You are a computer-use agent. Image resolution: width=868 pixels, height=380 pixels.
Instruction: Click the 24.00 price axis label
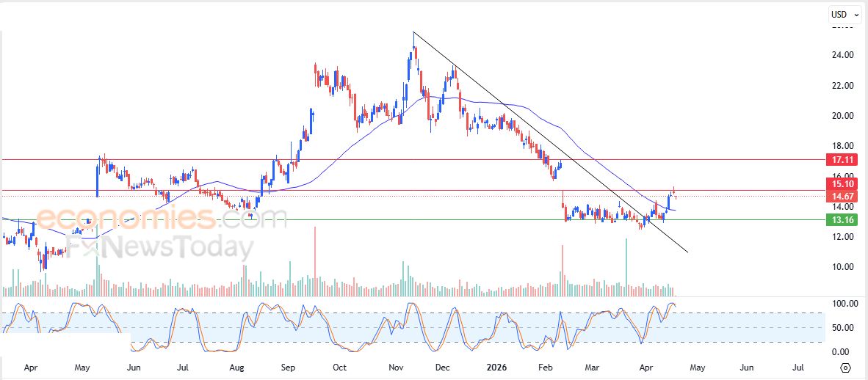[x=842, y=55]
